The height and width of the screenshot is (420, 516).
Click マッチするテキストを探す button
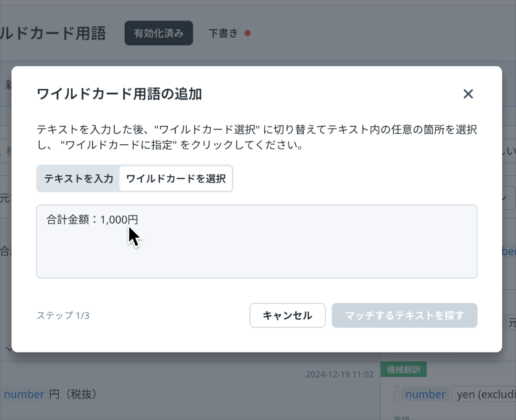coord(404,315)
